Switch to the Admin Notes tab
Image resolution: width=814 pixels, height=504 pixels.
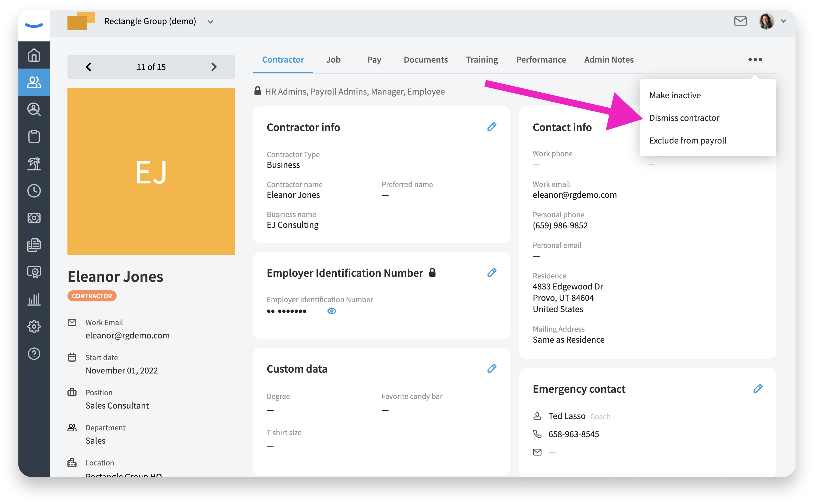609,60
